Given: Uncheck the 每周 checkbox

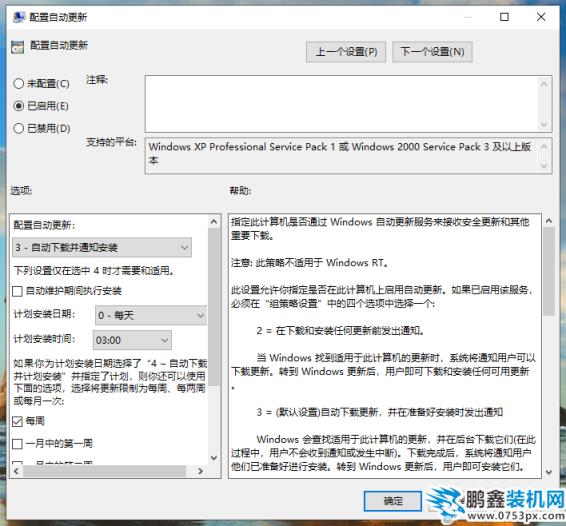Looking at the screenshot, I should coord(17,421).
